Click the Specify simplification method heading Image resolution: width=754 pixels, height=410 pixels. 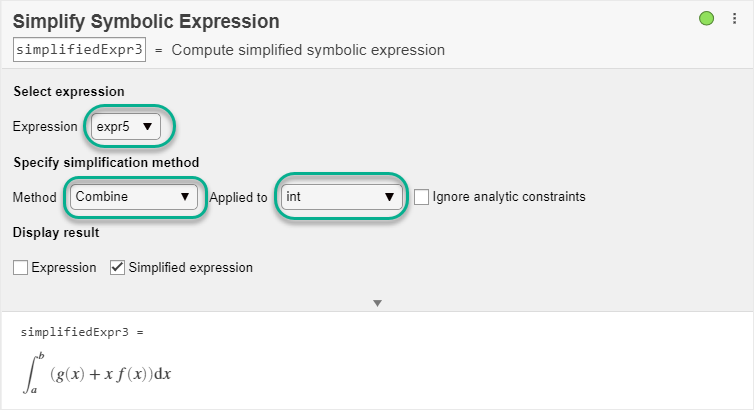[106, 162]
